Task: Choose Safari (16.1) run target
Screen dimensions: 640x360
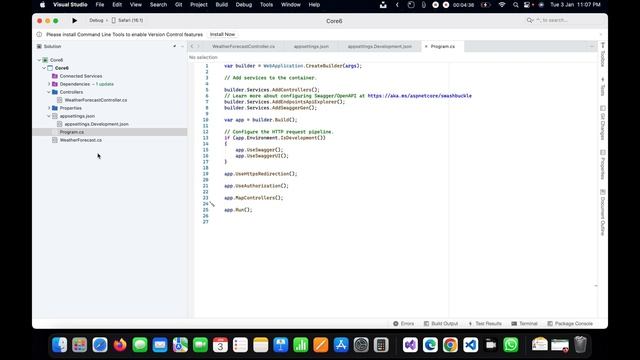Action: click(x=127, y=20)
